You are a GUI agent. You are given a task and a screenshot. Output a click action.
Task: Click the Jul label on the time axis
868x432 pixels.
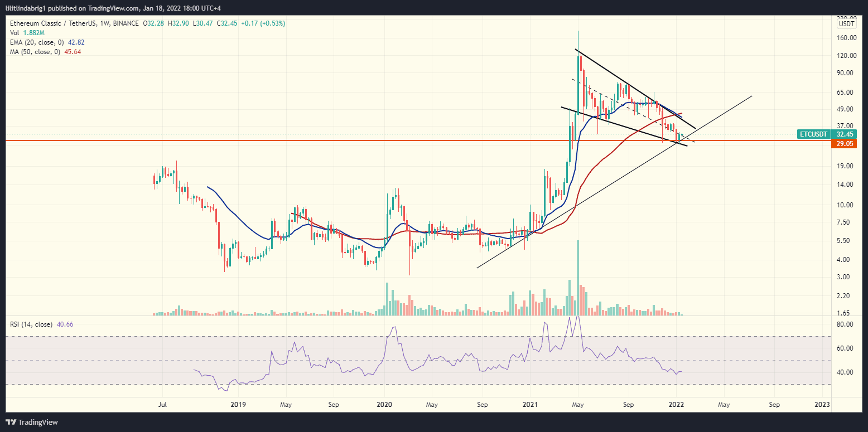click(162, 404)
